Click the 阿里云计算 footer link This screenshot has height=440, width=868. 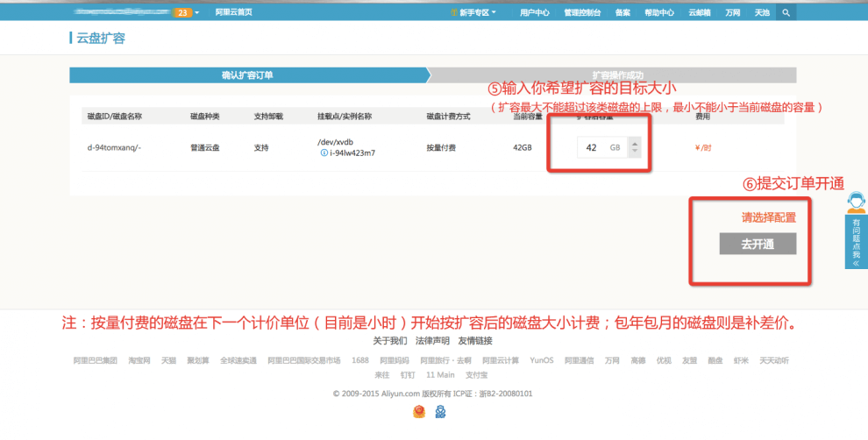pos(501,361)
